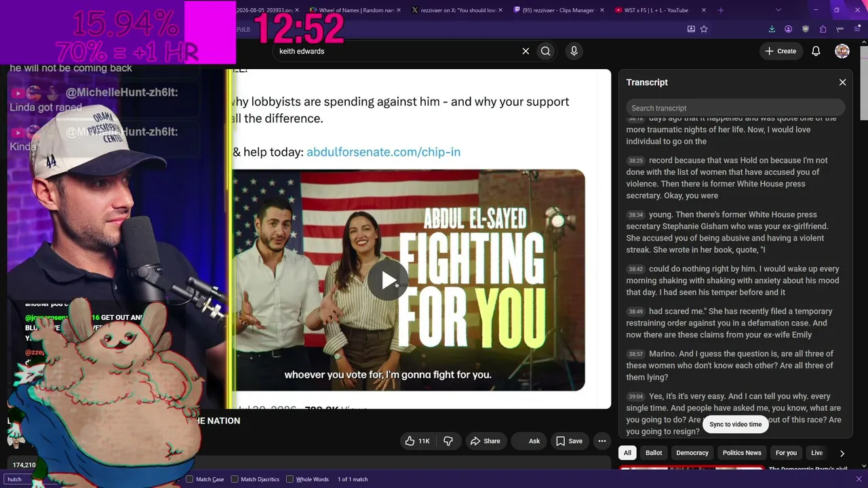Viewport: 868px width, 488px height.
Task: Click the shield extension icon in the toolbar
Action: tap(806, 29)
